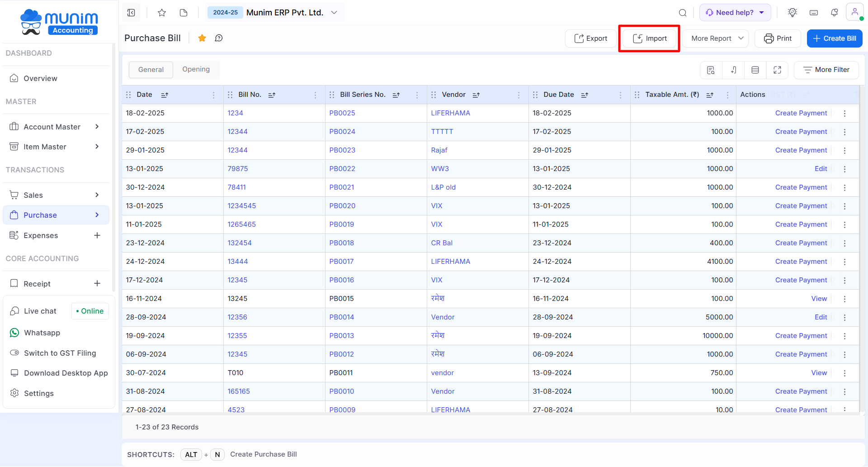Click the Import button
This screenshot has width=868, height=467.
pyautogui.click(x=650, y=38)
